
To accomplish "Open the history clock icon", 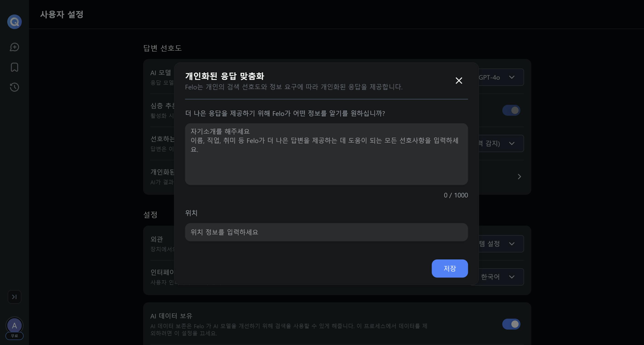I will pyautogui.click(x=15, y=87).
